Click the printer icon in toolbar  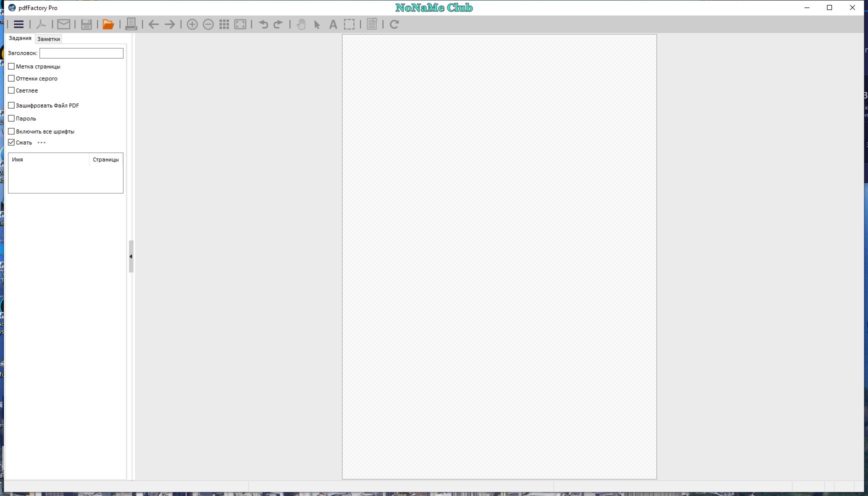tap(131, 24)
